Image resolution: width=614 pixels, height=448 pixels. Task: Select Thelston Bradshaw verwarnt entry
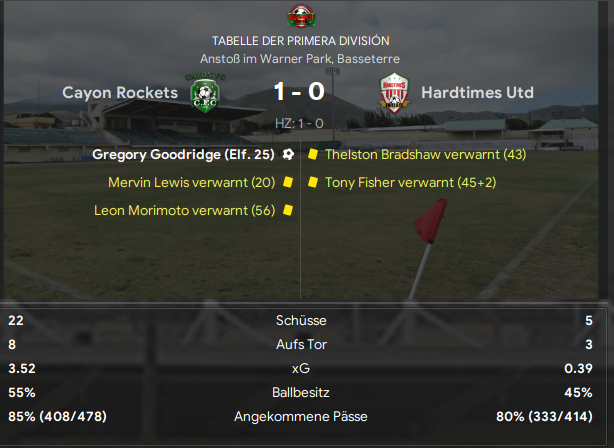pyautogui.click(x=426, y=154)
